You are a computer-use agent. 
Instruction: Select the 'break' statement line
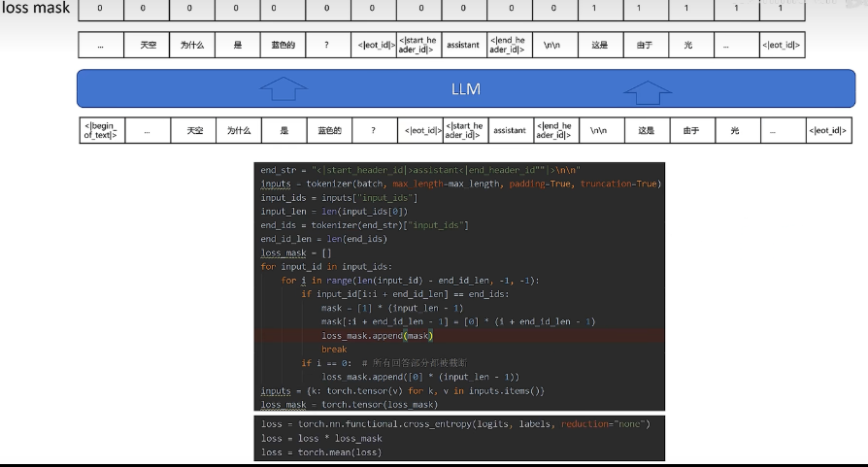pyautogui.click(x=334, y=350)
